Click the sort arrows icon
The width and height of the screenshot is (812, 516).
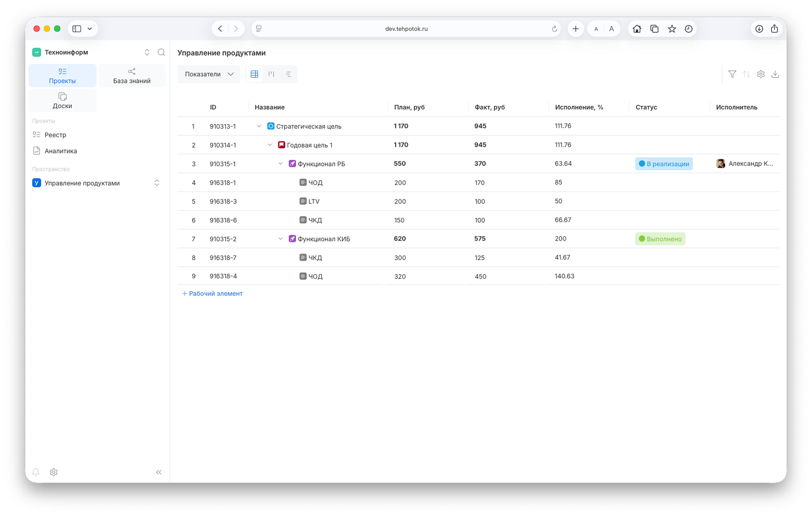click(746, 74)
